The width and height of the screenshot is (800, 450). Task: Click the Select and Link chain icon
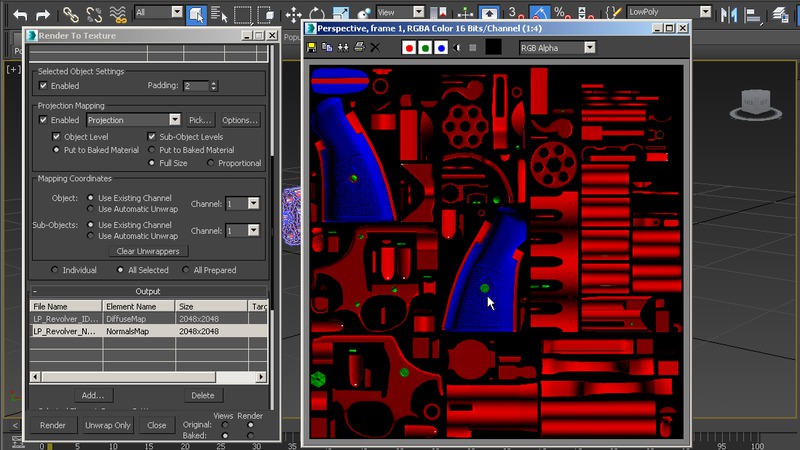click(70, 14)
